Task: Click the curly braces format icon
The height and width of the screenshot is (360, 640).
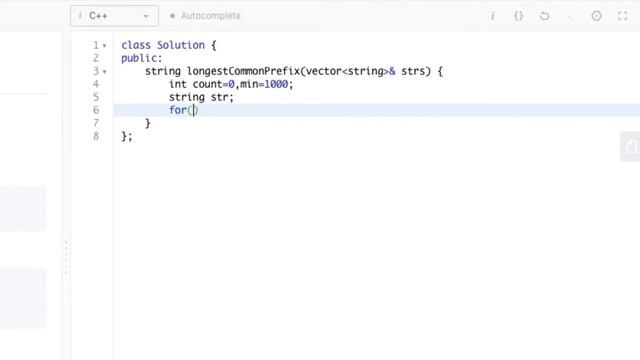Action: [x=518, y=16]
